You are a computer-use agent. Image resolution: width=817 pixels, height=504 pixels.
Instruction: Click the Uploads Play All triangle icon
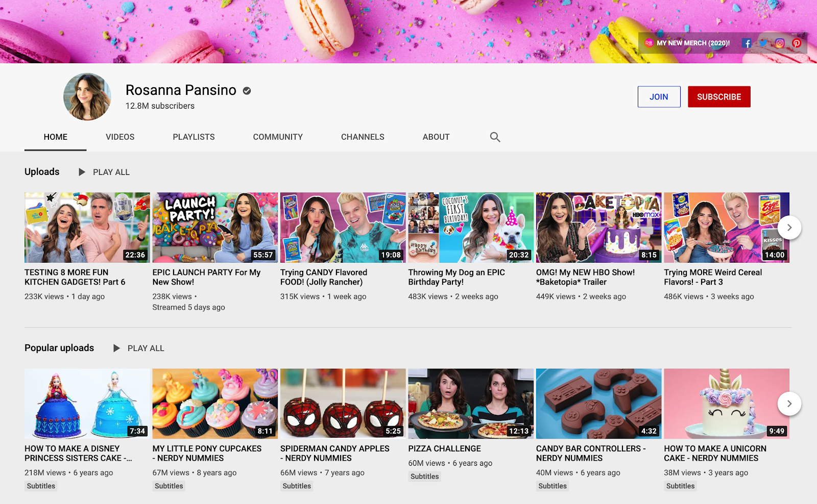click(82, 172)
